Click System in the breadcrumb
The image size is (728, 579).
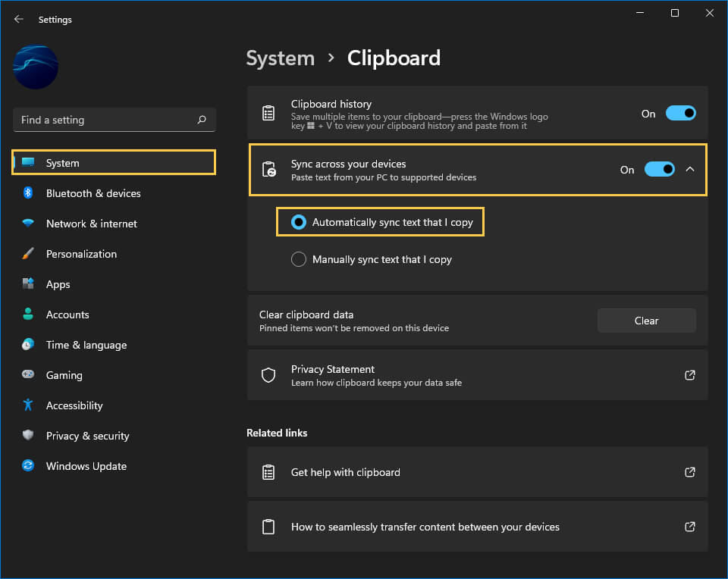[280, 58]
